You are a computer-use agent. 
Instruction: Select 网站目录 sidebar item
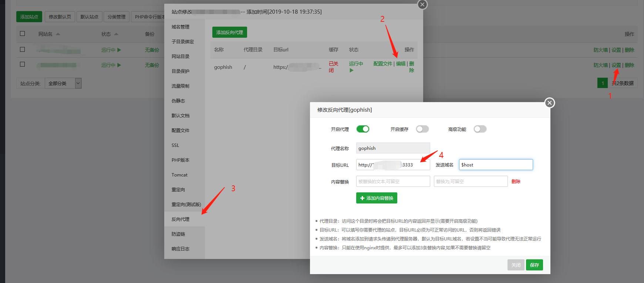tap(185, 56)
